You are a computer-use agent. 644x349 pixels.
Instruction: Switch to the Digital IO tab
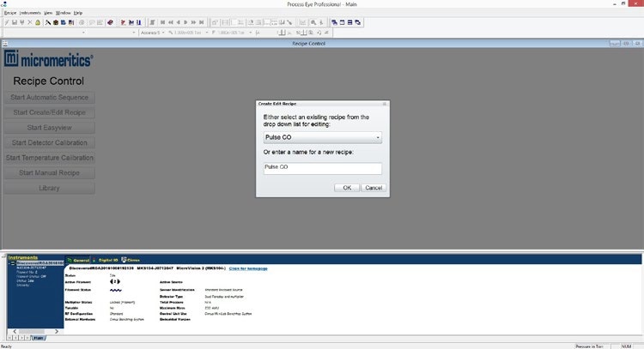tap(105, 260)
